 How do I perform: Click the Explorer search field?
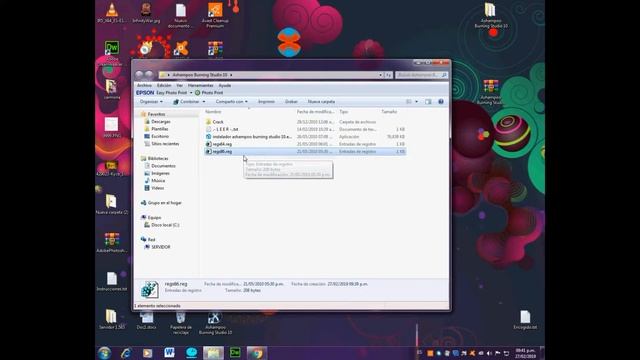[x=421, y=75]
